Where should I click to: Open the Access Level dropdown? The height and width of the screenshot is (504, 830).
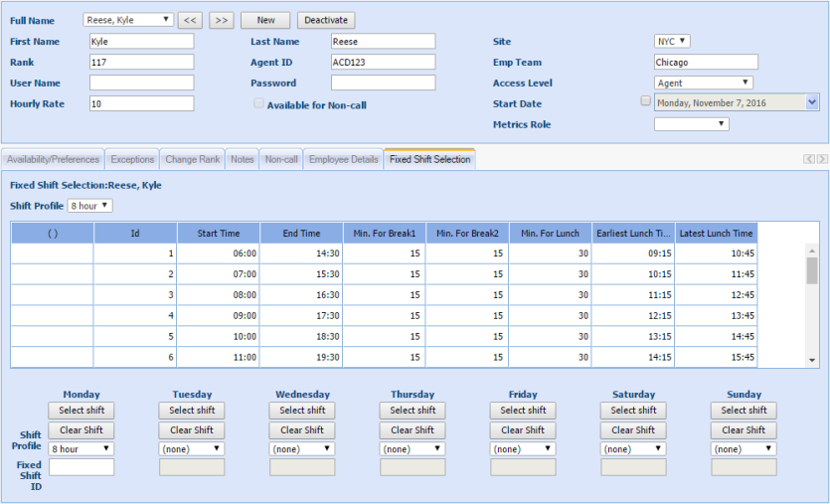(x=703, y=84)
